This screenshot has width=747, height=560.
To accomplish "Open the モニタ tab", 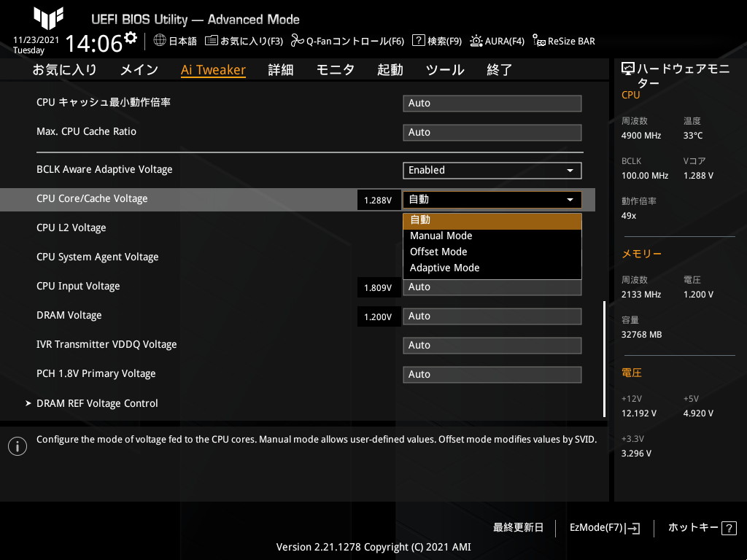I will pyautogui.click(x=336, y=69).
